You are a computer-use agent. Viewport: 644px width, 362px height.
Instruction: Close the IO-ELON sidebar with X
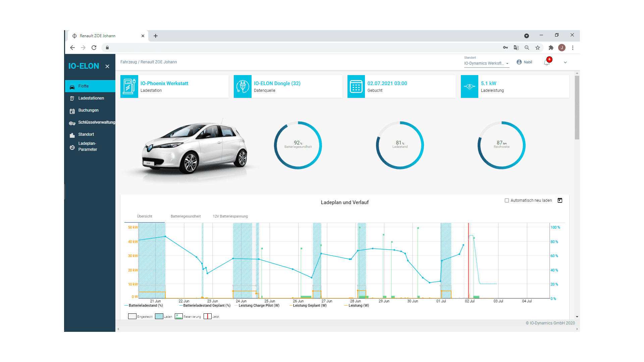[x=107, y=66]
